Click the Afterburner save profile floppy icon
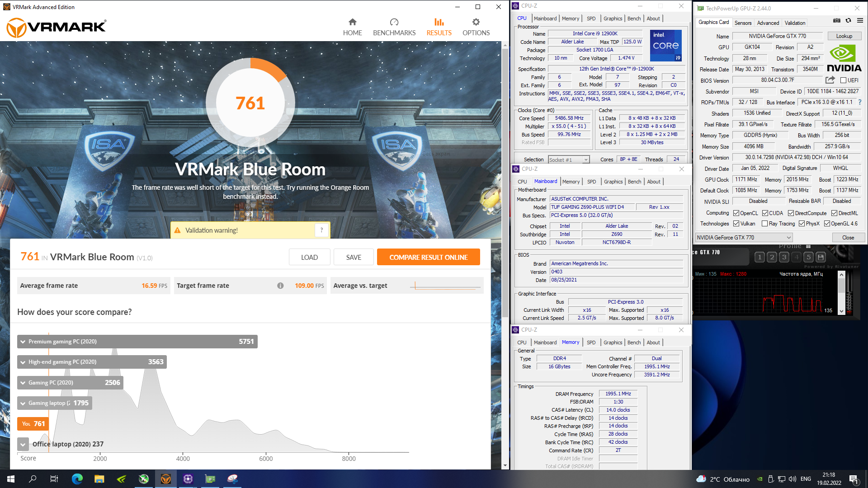 (821, 257)
